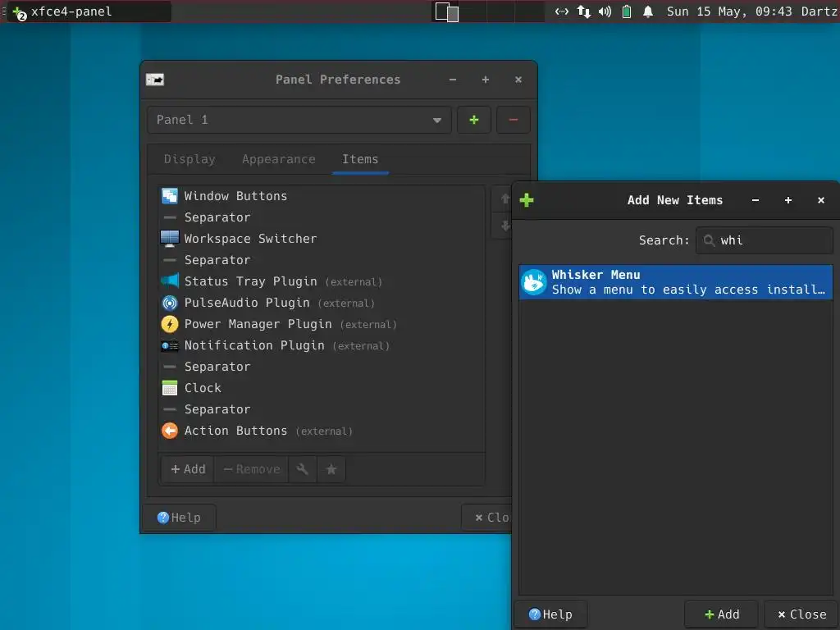Click the clock showing Sun 15 May, 09:43
Viewport: 840px width, 630px height.
coord(729,11)
